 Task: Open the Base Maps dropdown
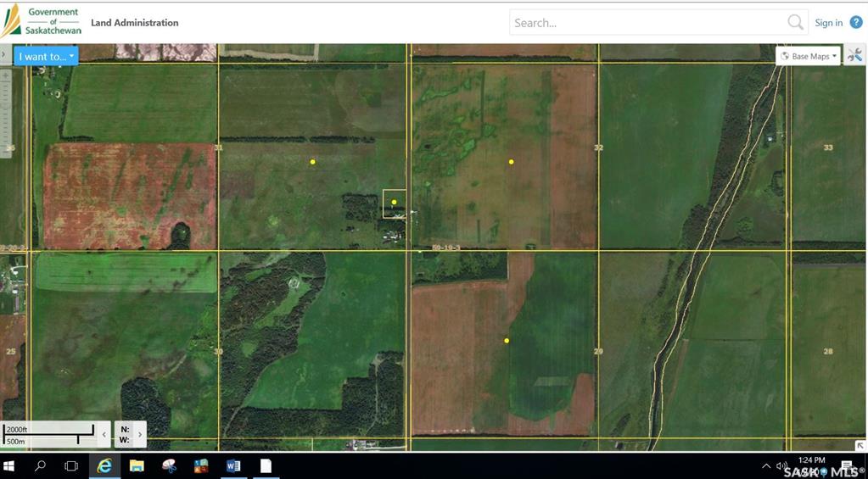tap(809, 56)
